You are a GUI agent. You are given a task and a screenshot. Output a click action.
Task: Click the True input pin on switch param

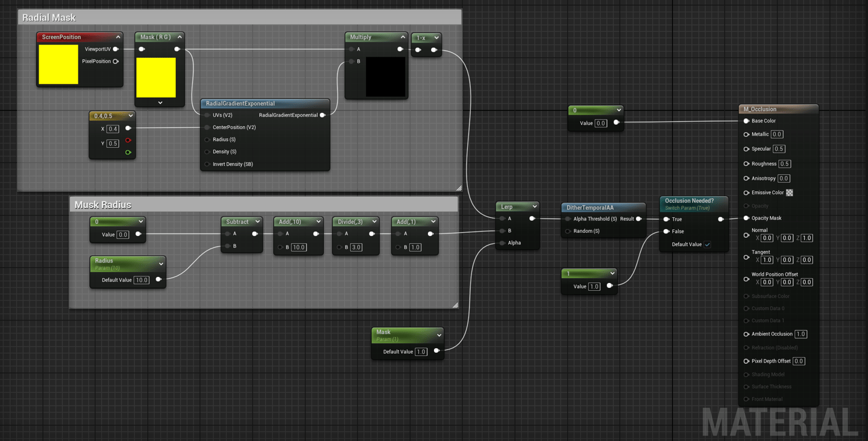point(666,219)
